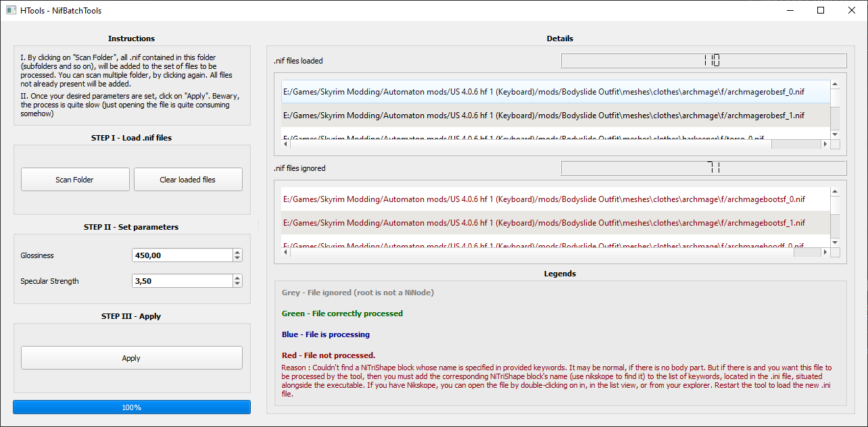Click Apply to process files

(x=131, y=358)
